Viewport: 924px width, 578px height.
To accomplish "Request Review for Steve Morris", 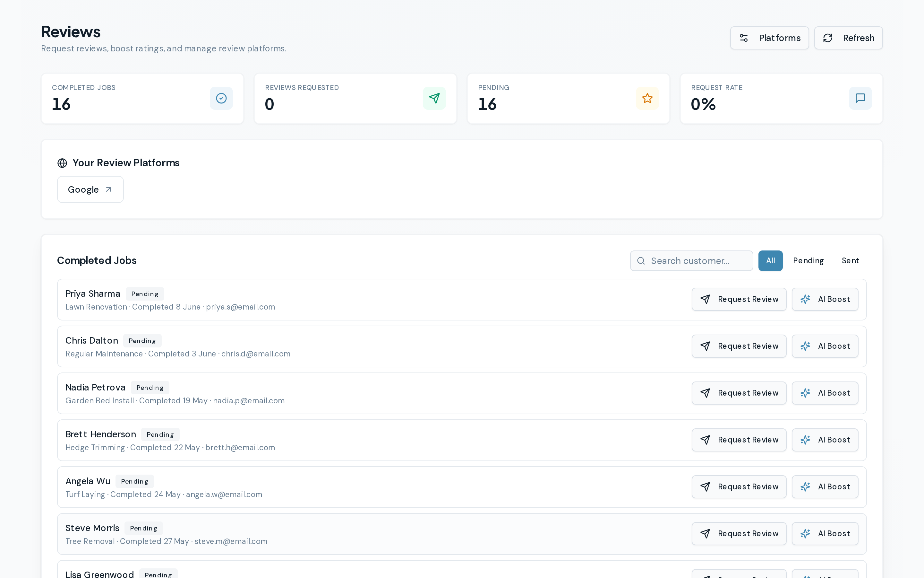I will coord(739,534).
